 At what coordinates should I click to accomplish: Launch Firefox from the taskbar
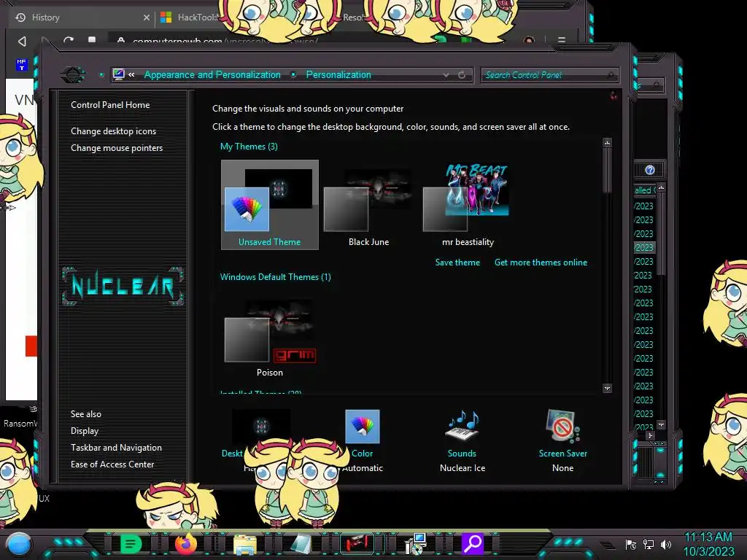tap(186, 543)
